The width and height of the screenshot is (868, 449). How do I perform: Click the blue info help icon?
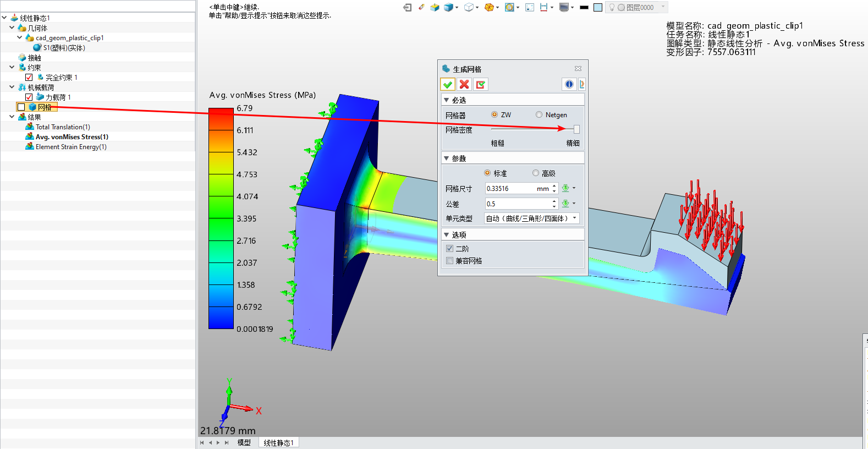coord(569,84)
